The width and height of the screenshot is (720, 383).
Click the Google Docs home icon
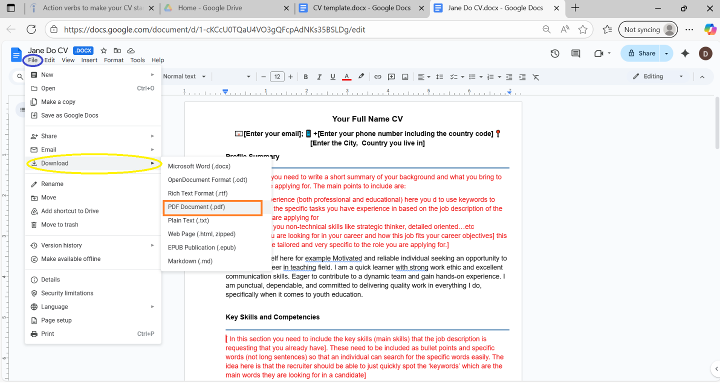coord(16,54)
